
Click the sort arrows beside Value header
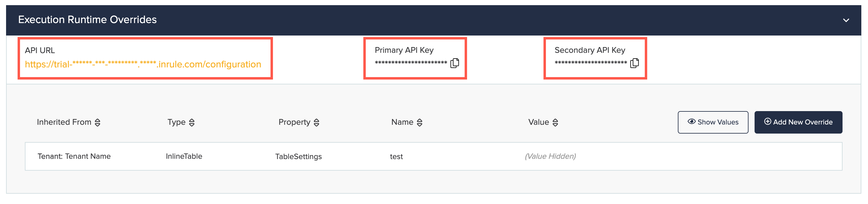tap(555, 122)
